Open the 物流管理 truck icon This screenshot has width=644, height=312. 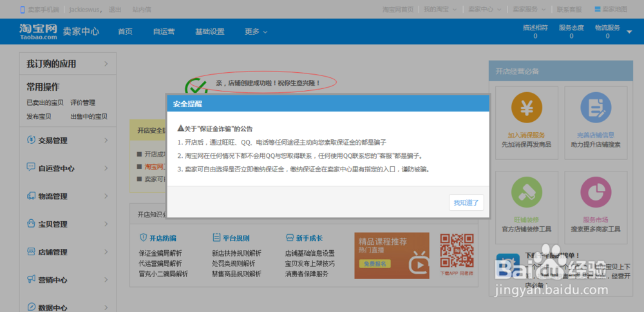(x=31, y=196)
